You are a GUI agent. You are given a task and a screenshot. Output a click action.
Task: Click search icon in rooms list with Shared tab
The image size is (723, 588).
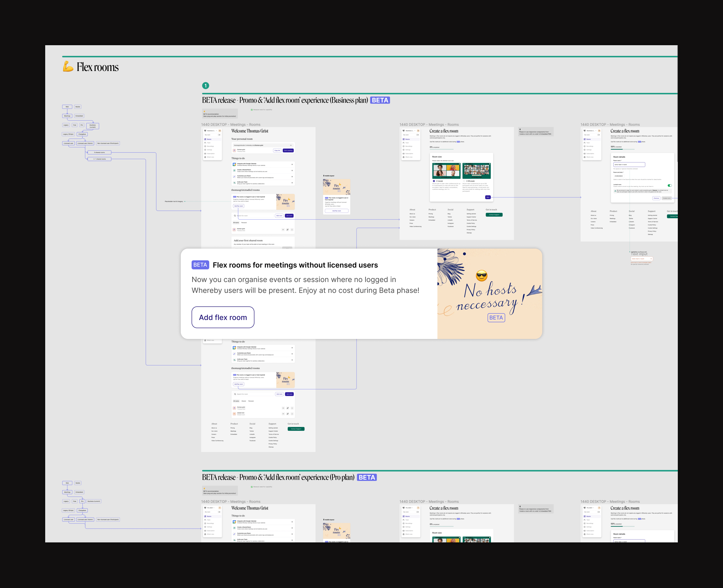point(235,394)
